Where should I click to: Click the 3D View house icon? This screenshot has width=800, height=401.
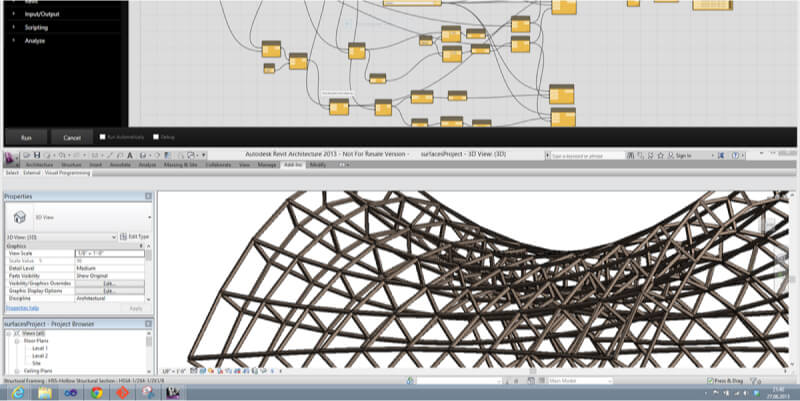point(19,217)
